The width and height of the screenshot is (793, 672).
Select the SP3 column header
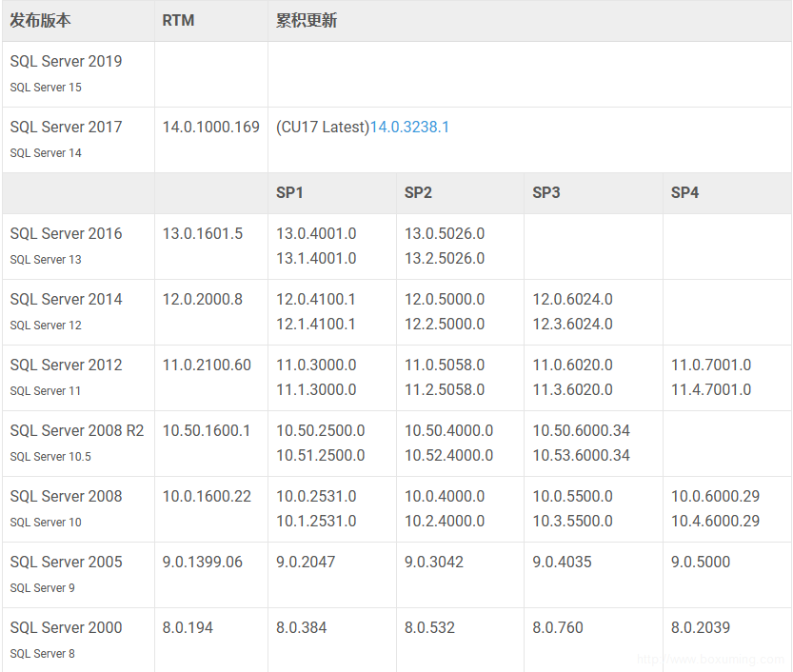[546, 192]
